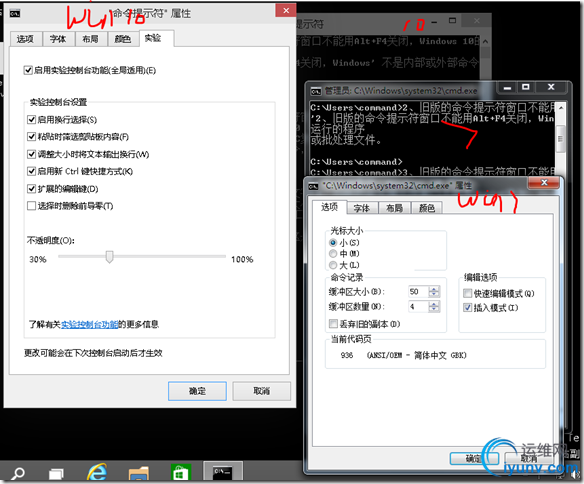Click the administrator cmd window scrollbar up arrow
584x484 pixels.
(561, 108)
